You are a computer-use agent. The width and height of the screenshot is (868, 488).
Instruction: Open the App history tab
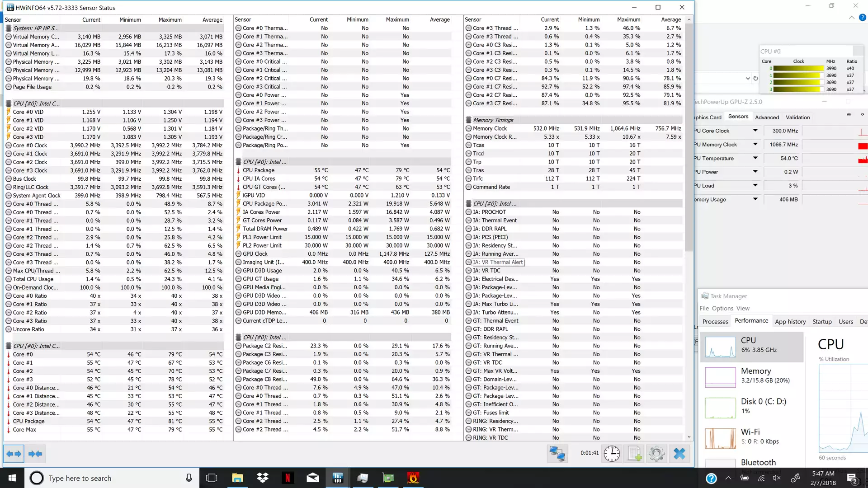click(790, 322)
